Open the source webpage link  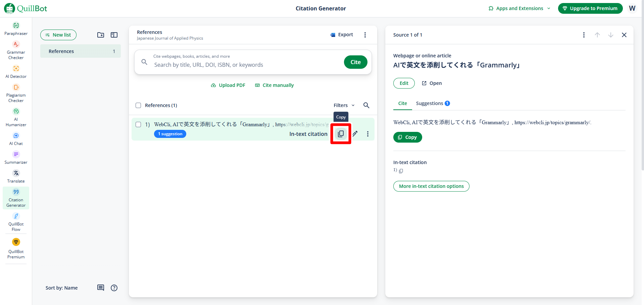tap(432, 83)
